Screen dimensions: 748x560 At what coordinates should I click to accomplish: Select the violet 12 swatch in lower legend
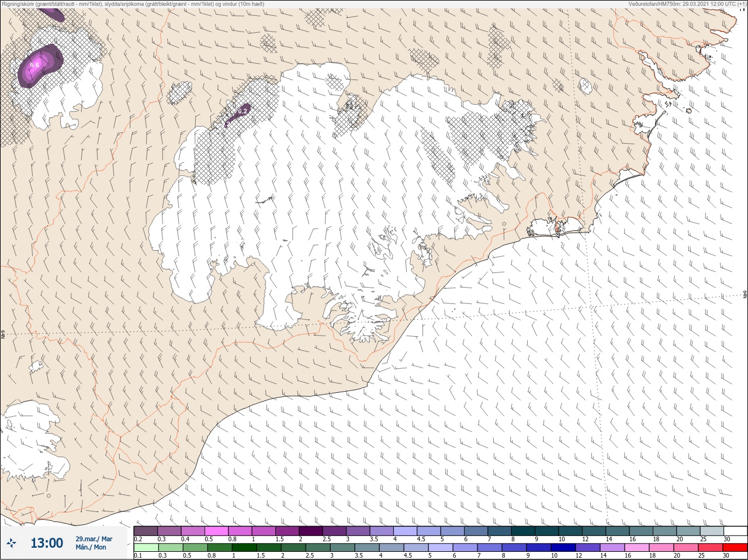click(588, 548)
